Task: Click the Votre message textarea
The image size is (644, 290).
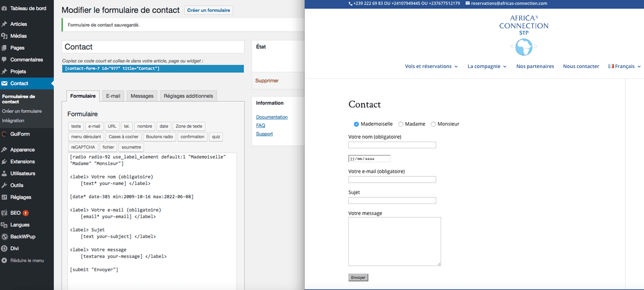Action: 394,241
